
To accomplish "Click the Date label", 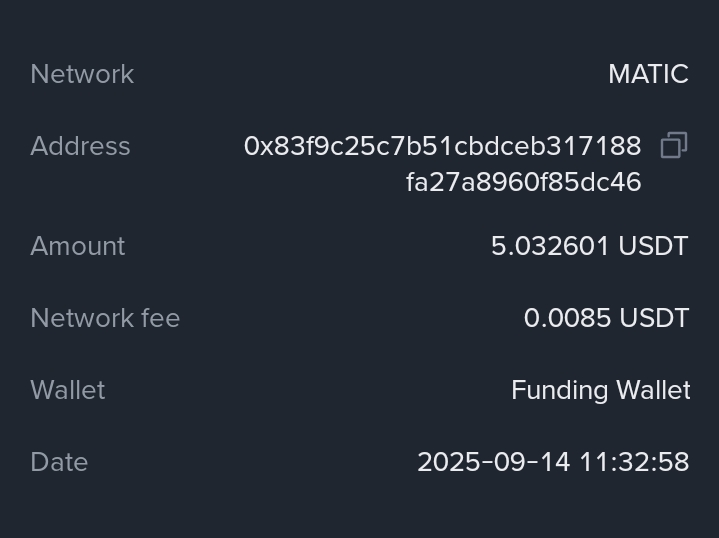I will click(x=59, y=462).
